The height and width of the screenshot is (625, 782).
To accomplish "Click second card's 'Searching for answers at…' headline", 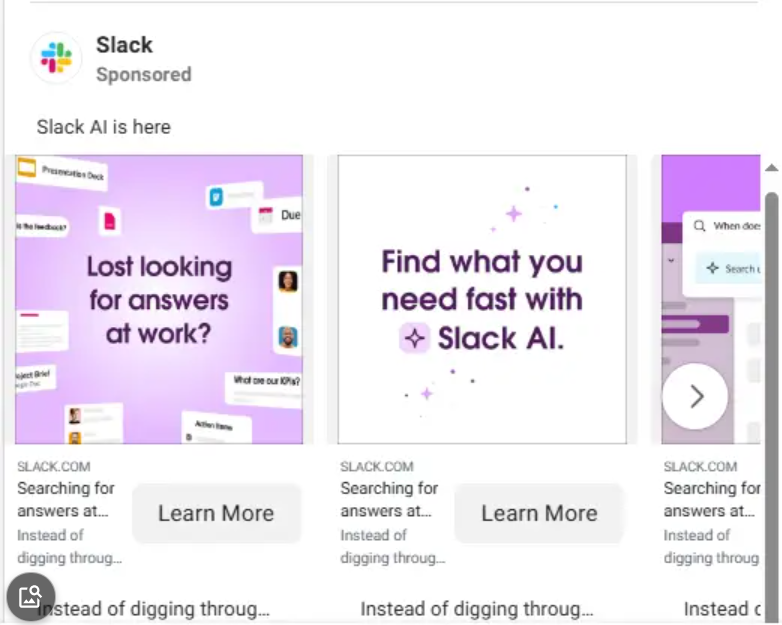I will tap(389, 499).
